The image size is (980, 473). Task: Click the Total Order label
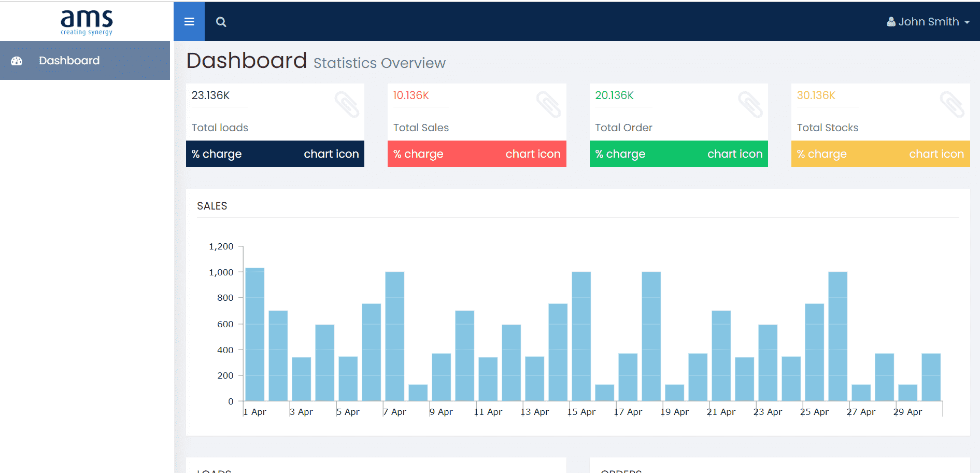[x=623, y=128]
